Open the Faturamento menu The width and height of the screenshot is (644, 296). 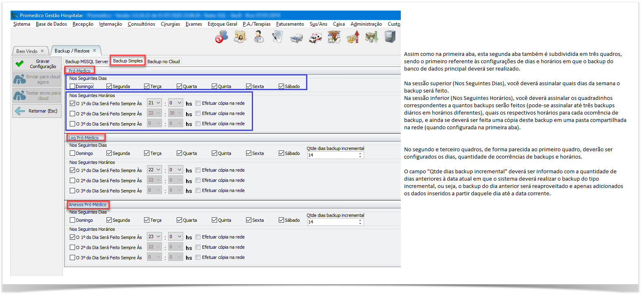290,24
